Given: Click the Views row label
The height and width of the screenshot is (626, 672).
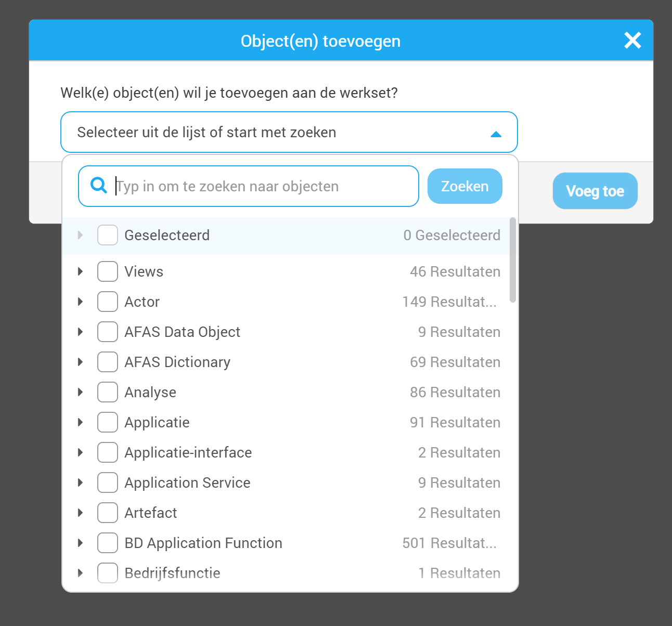Looking at the screenshot, I should pos(144,271).
